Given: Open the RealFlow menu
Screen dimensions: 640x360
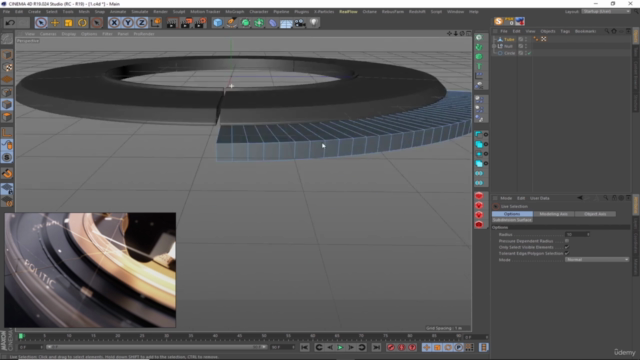Looking at the screenshot, I should 348,12.
